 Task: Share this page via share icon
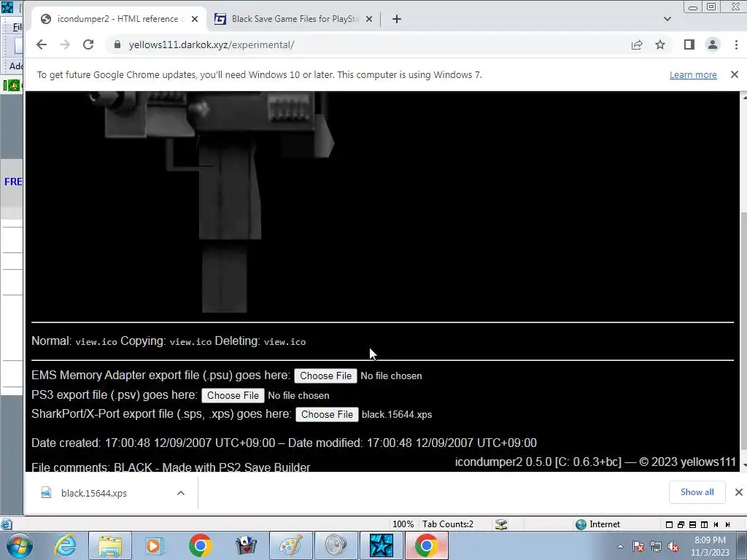636,44
